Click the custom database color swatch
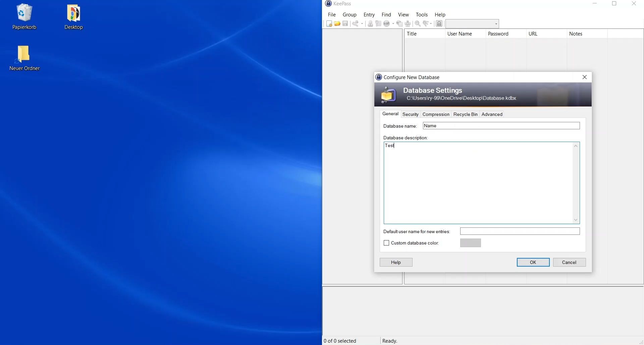The width and height of the screenshot is (644, 345). pos(470,243)
